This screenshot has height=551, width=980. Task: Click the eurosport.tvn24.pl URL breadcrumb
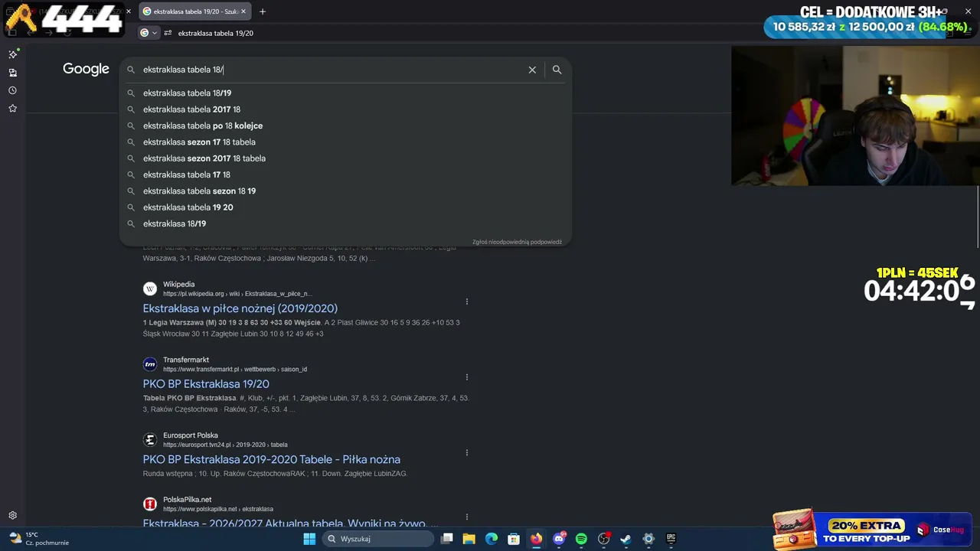(x=225, y=445)
